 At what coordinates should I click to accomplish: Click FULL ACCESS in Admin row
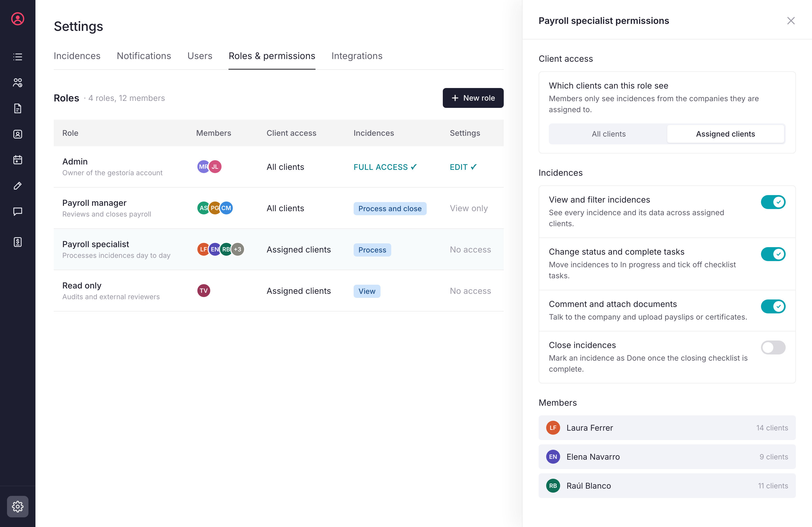(385, 167)
